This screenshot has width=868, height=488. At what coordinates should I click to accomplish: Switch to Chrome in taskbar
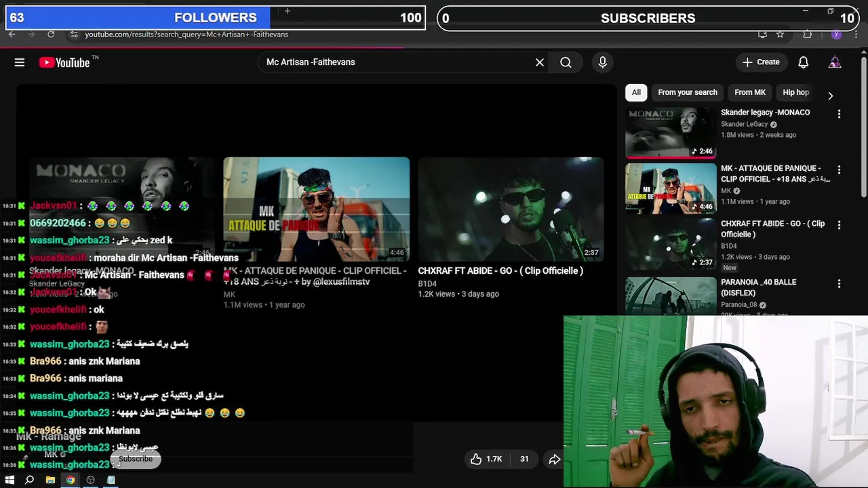pos(70,480)
